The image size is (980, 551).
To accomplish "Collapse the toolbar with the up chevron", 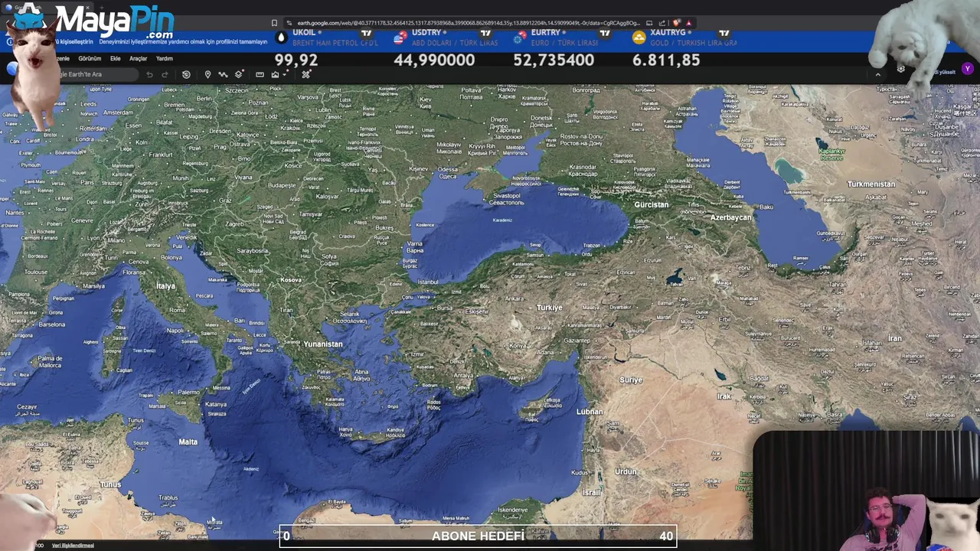I will (x=877, y=74).
